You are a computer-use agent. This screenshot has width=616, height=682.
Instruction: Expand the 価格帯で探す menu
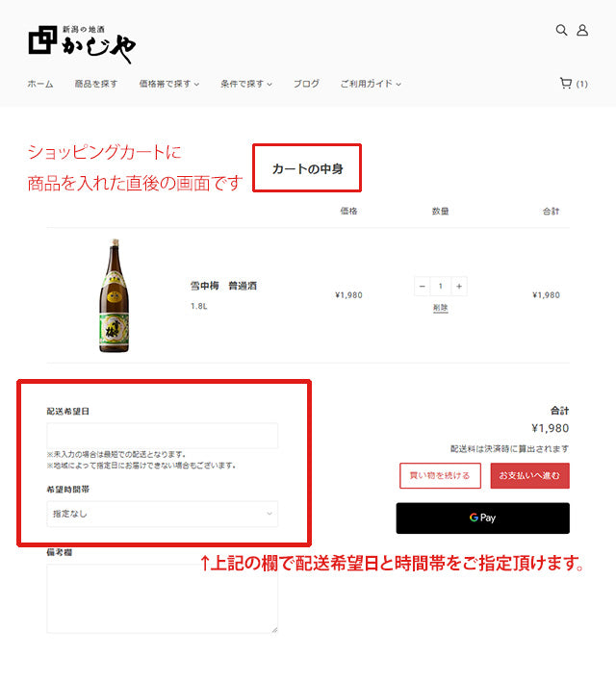(x=168, y=84)
